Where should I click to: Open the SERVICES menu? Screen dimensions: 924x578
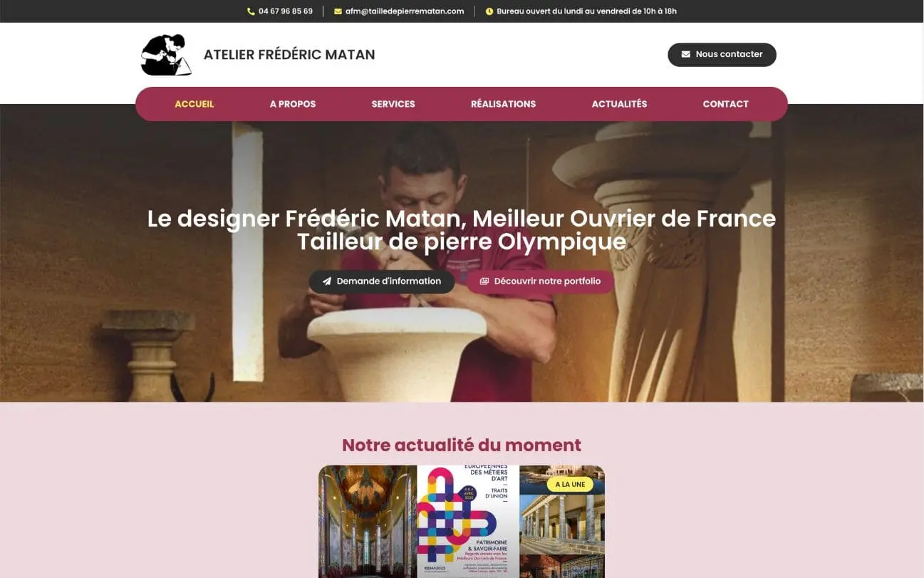tap(393, 104)
